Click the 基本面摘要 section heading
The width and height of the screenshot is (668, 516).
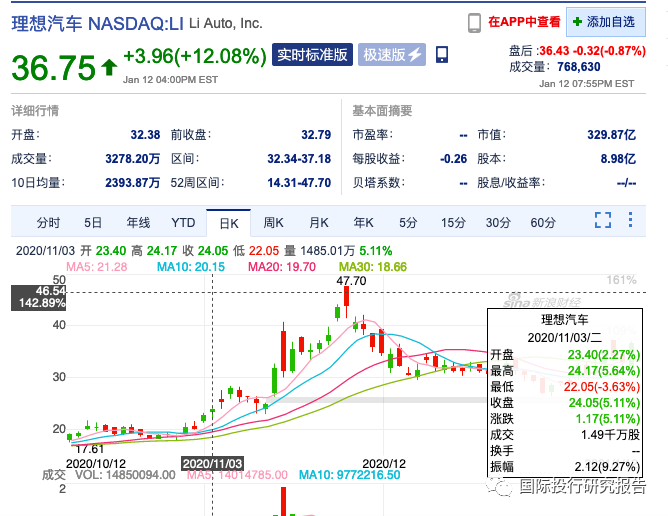click(382, 111)
